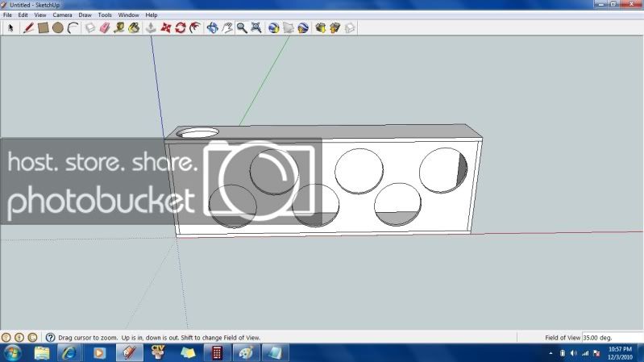Choose the Rotate tool
Viewport: 644px width, 362px height.
point(181,28)
